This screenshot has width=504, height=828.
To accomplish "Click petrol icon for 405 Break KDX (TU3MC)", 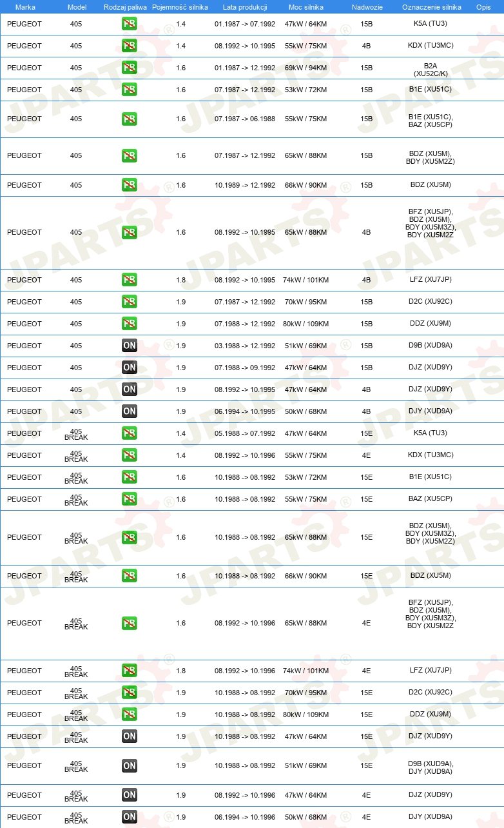I will pyautogui.click(x=129, y=455).
